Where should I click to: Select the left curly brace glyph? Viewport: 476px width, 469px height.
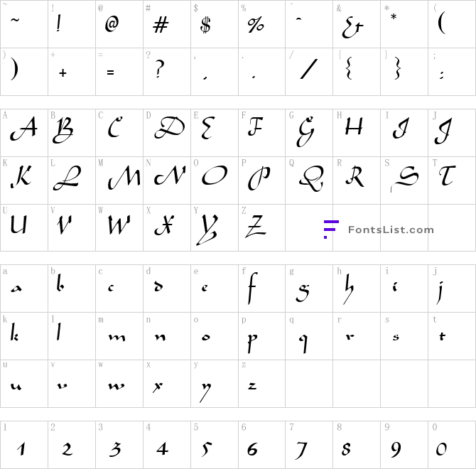click(x=349, y=70)
